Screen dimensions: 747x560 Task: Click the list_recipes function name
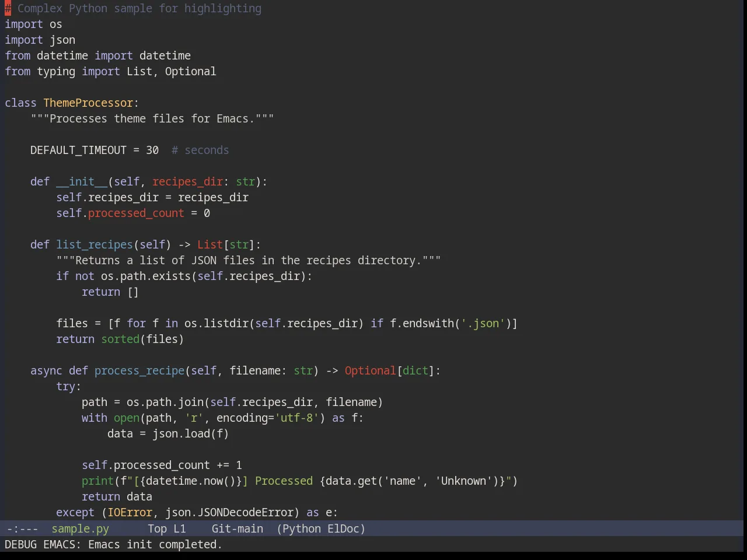[95, 244]
